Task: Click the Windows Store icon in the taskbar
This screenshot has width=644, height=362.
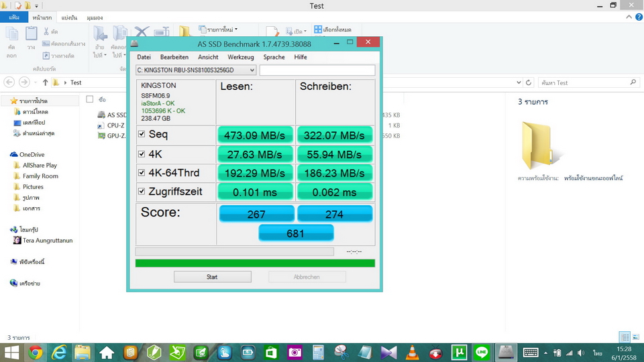Action: [272, 353]
